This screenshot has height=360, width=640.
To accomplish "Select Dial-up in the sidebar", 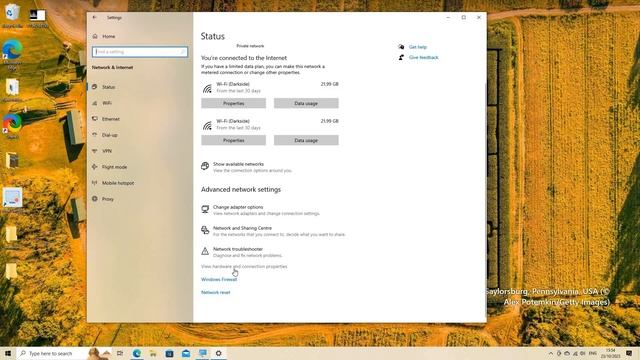I will [x=109, y=135].
